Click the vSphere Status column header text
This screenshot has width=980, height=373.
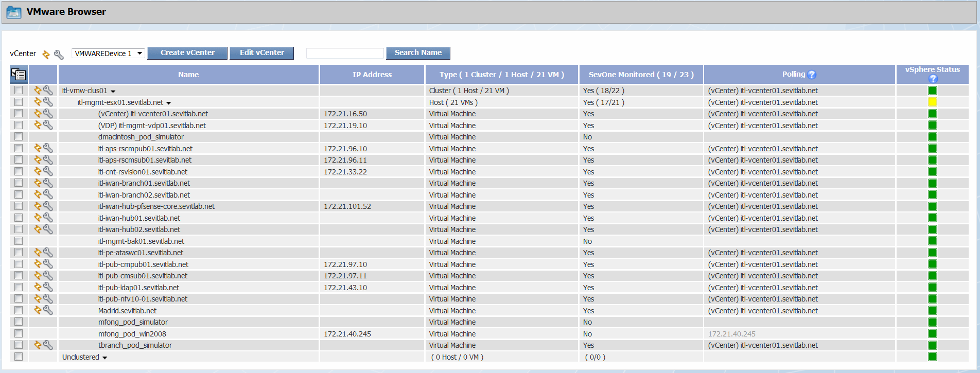pyautogui.click(x=933, y=69)
